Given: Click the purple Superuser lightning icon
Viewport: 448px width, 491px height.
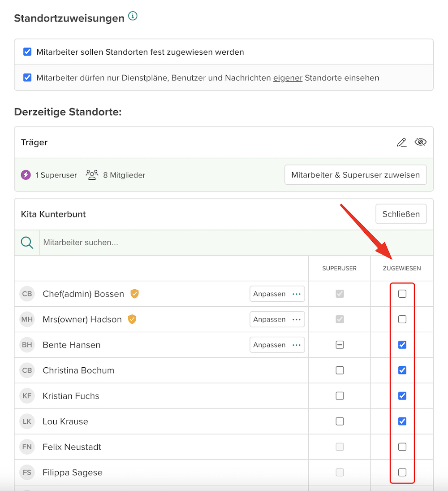Looking at the screenshot, I should 26,175.
